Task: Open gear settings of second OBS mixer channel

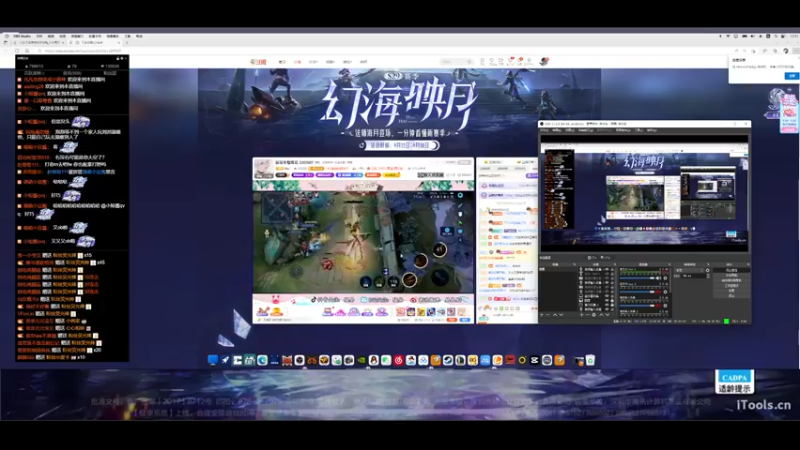Action: pos(665,292)
